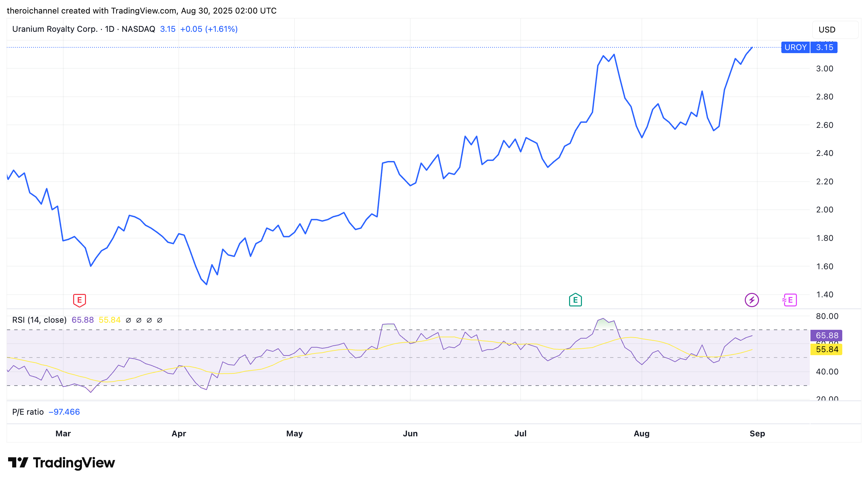Click the 2.00 price level on axis

click(824, 210)
